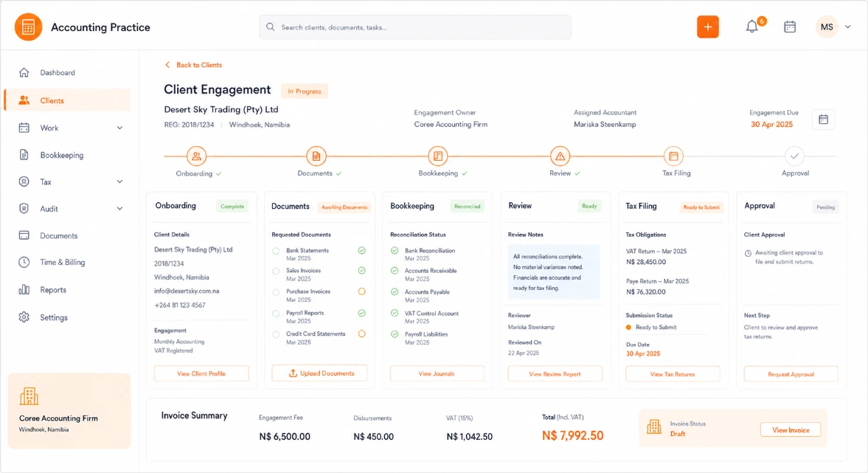
Task: Click the Ready to Submit badge in the Tax Filing header
Action: coord(701,207)
